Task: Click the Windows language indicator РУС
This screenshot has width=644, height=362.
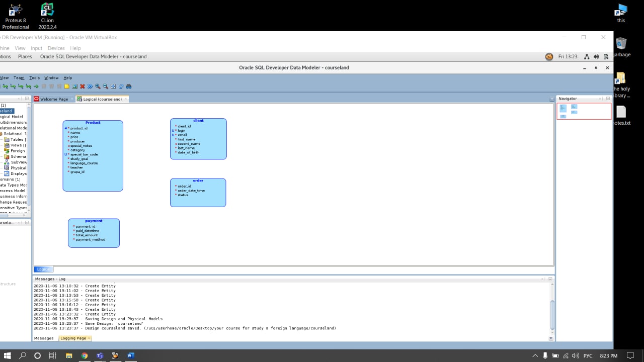Action: [x=588, y=355]
